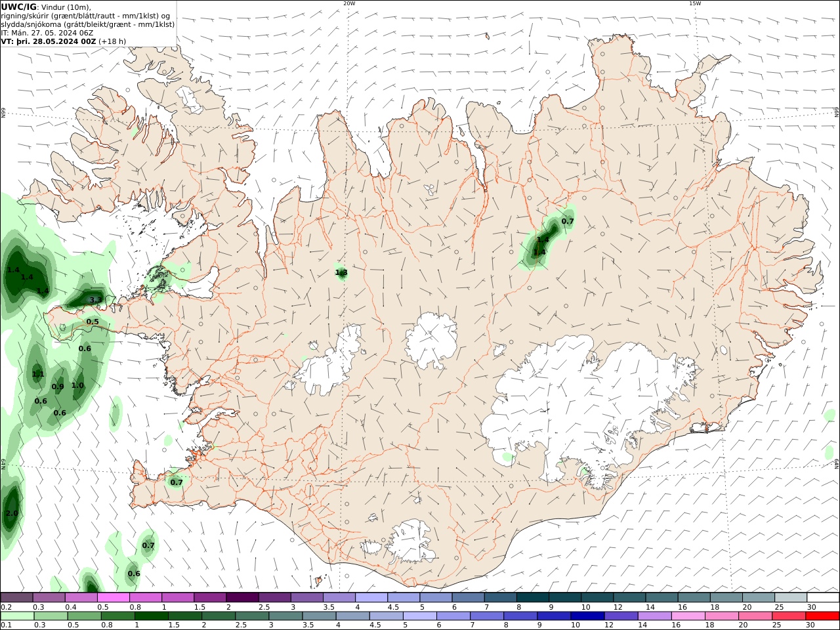The image size is (840, 630).
Task: Click the 1.3 precipitation value in central-west Iceland
Action: pos(341,272)
